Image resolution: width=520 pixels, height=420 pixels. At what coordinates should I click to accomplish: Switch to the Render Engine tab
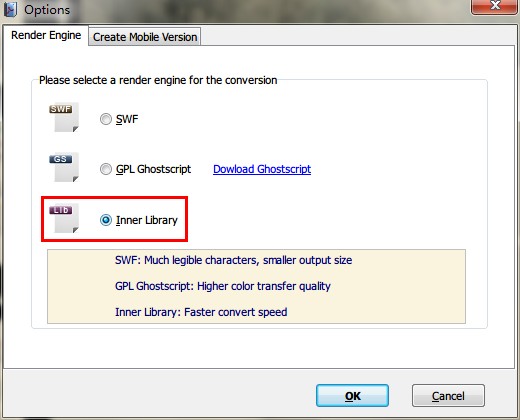tap(46, 35)
